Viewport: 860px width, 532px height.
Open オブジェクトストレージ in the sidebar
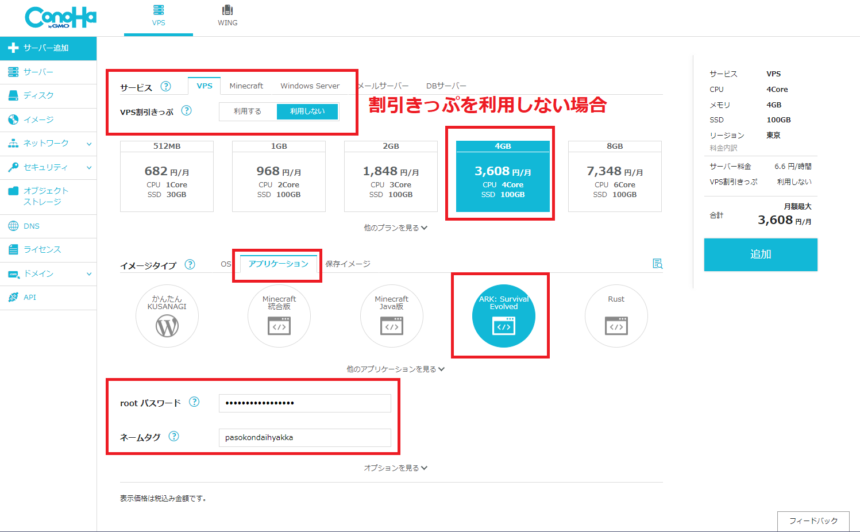pyautogui.click(x=48, y=196)
